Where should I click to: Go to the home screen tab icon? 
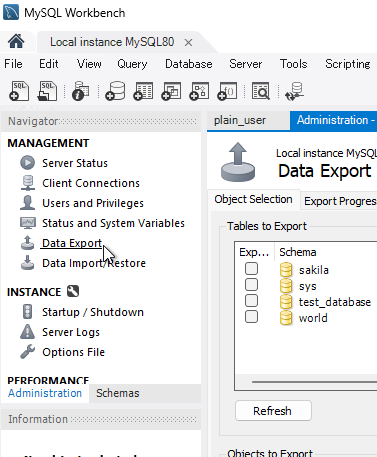click(16, 42)
